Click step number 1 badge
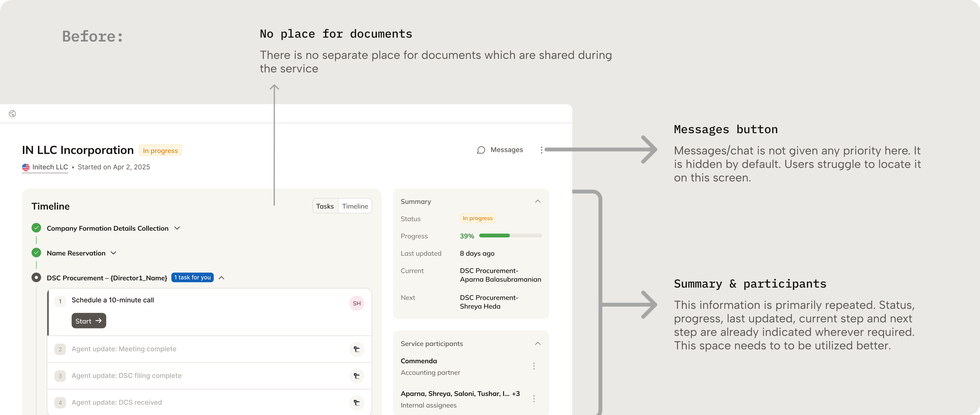 60,301
